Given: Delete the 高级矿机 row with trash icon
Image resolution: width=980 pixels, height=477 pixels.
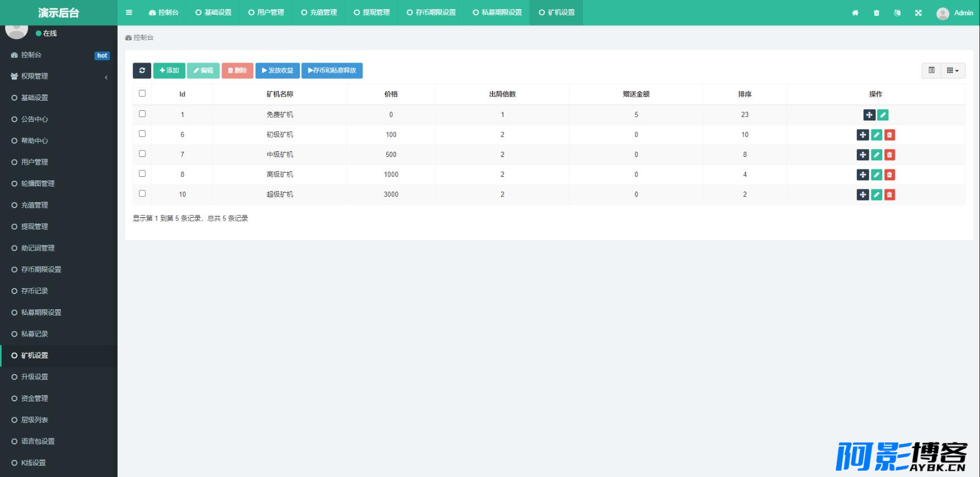Looking at the screenshot, I should pyautogui.click(x=890, y=175).
